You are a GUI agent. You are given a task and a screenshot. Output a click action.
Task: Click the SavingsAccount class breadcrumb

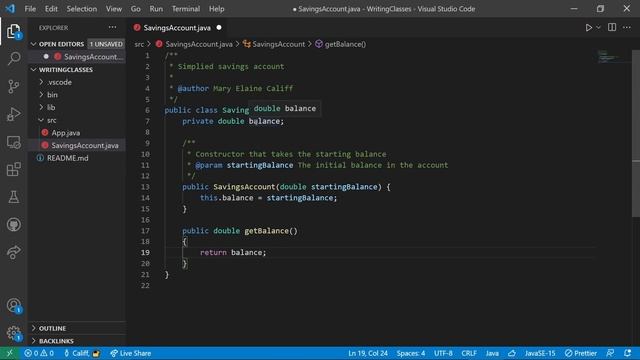point(278,44)
